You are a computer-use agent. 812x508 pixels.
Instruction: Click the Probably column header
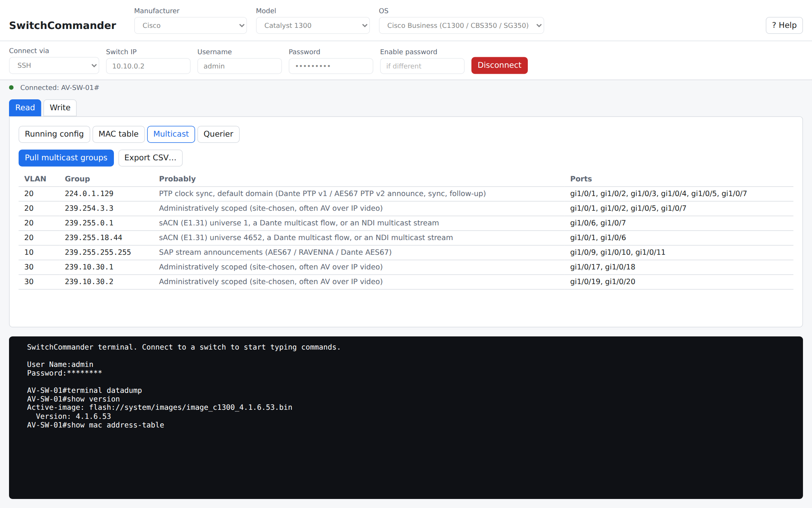(177, 179)
